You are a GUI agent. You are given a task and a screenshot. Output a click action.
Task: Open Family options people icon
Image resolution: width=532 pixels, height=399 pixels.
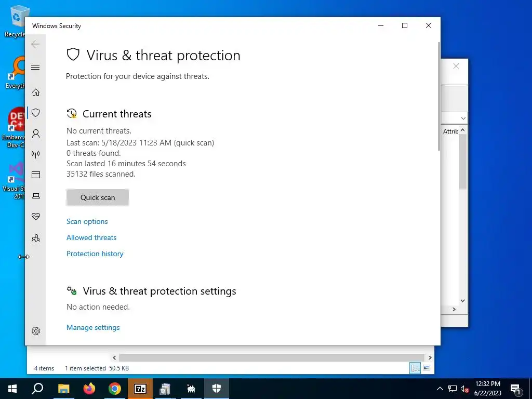[x=36, y=238]
